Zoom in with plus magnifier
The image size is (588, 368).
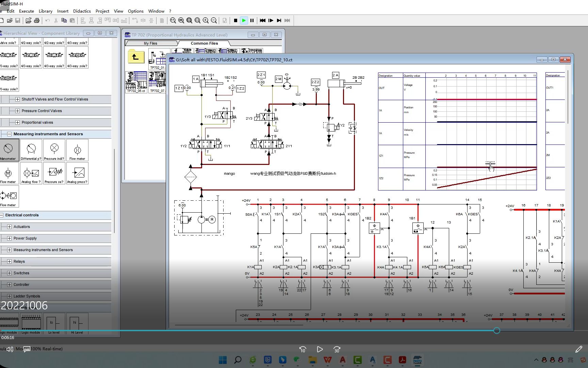(206, 20)
